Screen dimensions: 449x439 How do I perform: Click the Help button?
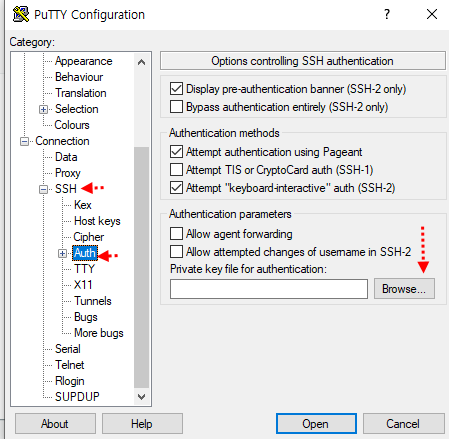(142, 424)
